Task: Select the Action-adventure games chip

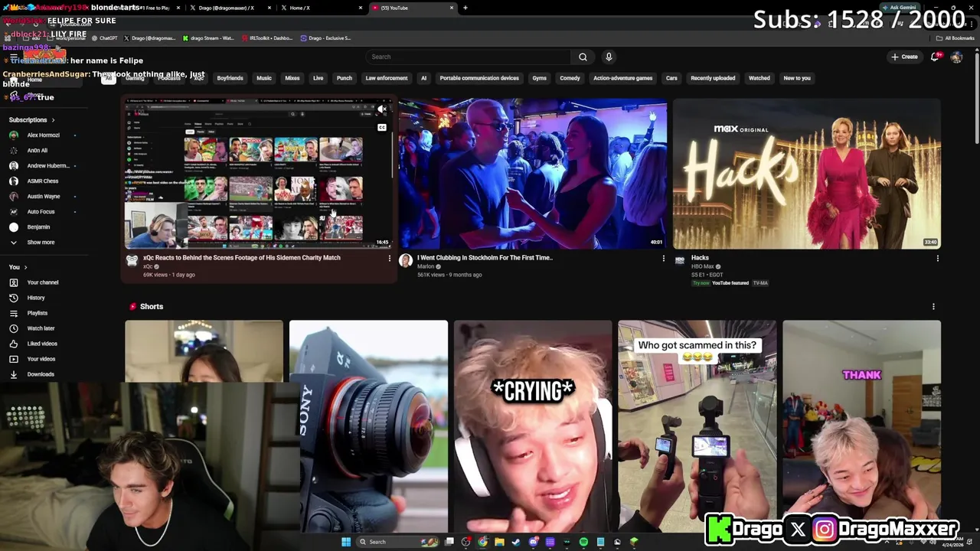Action: tap(622, 78)
